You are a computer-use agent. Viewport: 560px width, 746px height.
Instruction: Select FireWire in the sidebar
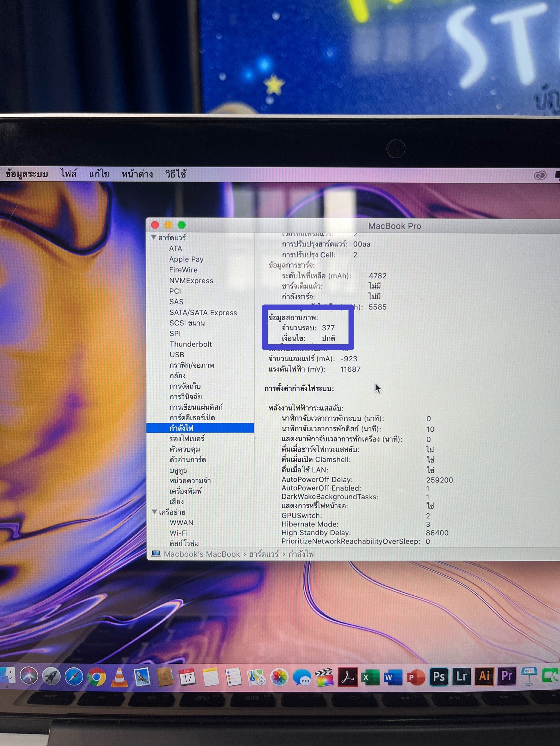click(x=183, y=270)
